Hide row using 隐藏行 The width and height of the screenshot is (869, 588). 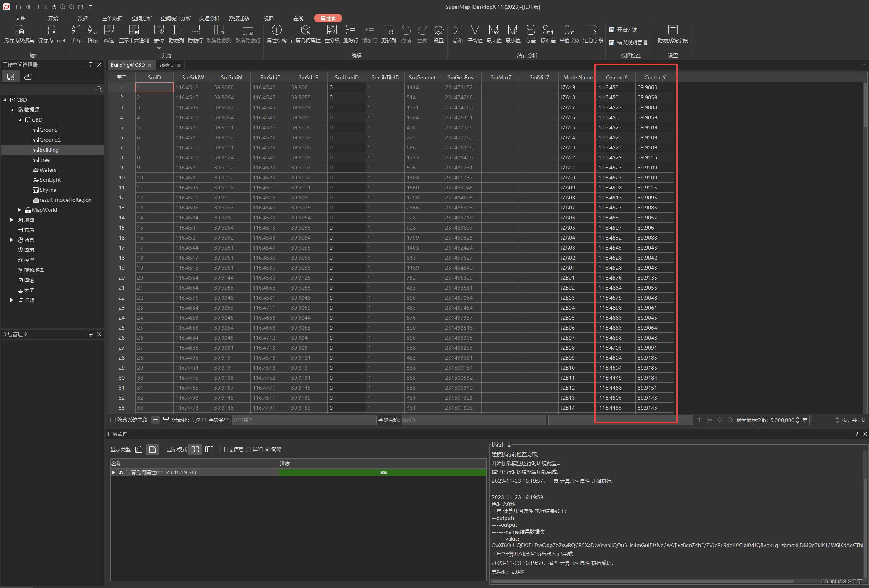[x=195, y=34]
